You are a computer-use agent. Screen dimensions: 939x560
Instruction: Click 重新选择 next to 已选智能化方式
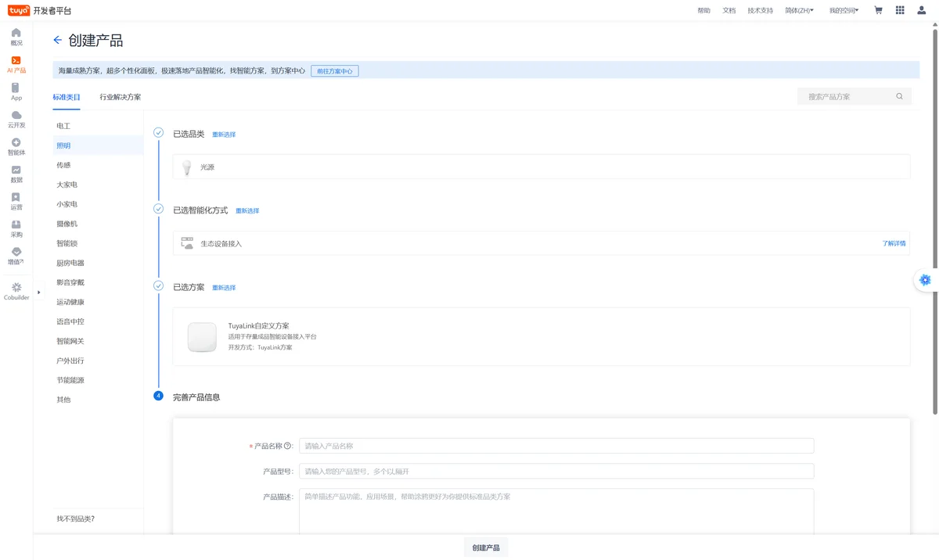(x=247, y=211)
